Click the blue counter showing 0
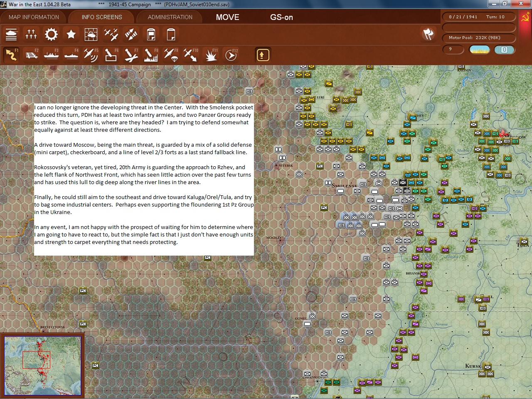532x399 pixels. tap(504, 49)
